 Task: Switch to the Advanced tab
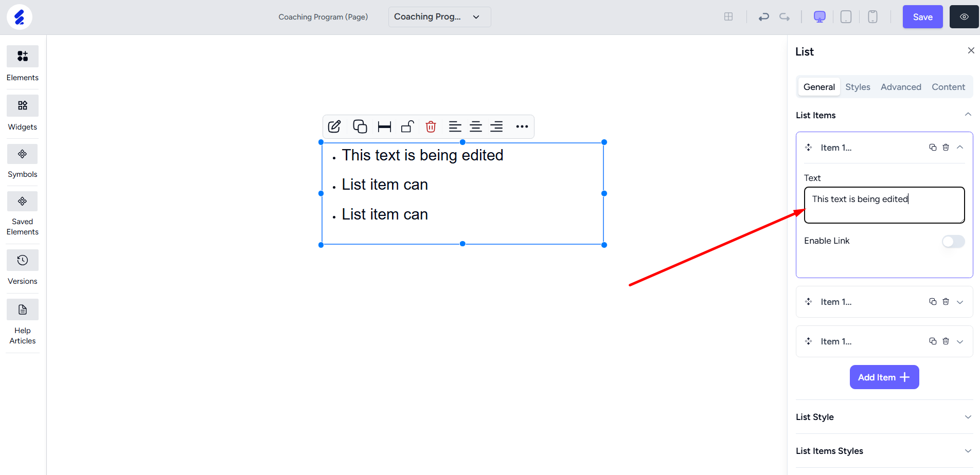[x=901, y=87]
